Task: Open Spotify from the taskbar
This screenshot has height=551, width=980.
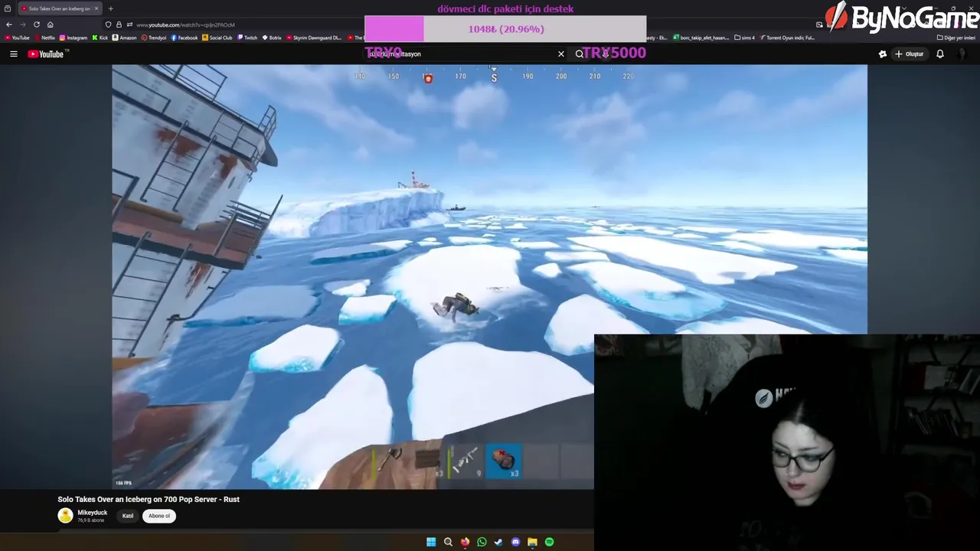Action: pyautogui.click(x=550, y=542)
